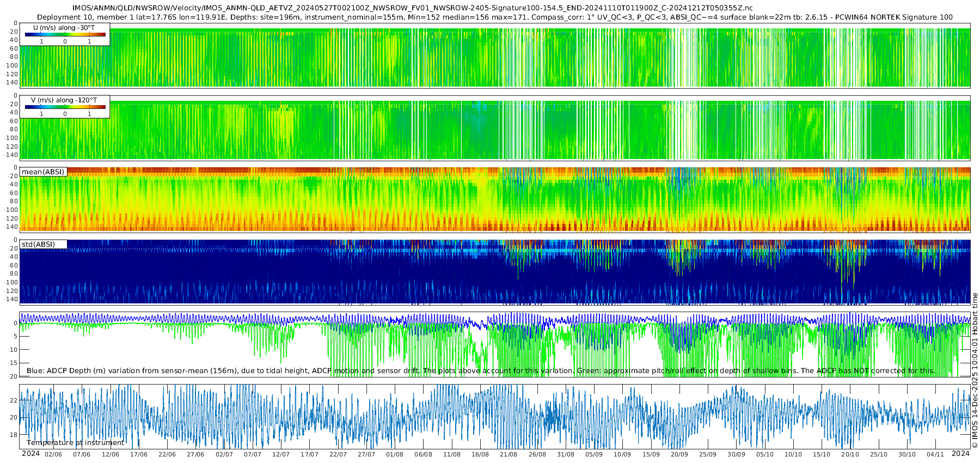Click the 25/10 date tick label

[x=879, y=454]
